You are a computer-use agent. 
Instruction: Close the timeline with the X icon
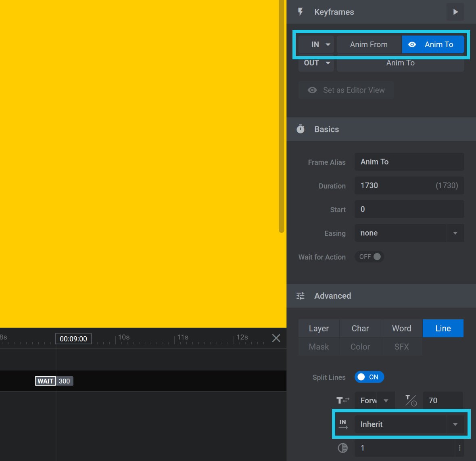pyautogui.click(x=276, y=338)
